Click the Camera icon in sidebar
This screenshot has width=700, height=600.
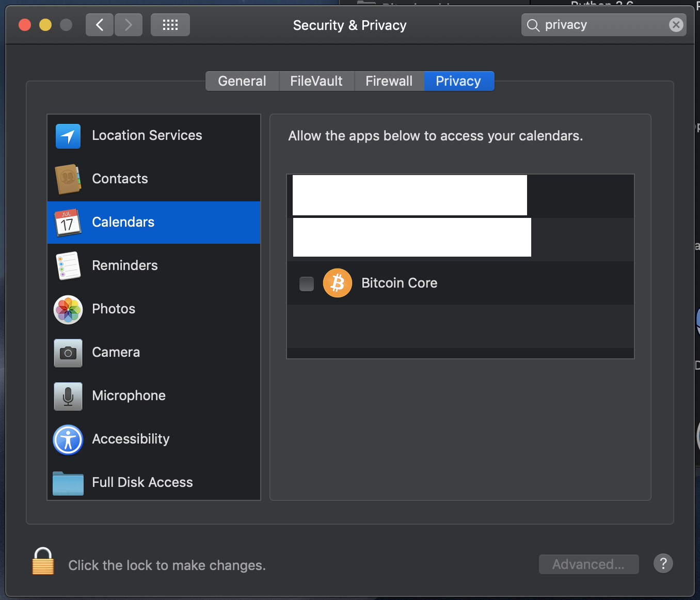click(68, 353)
